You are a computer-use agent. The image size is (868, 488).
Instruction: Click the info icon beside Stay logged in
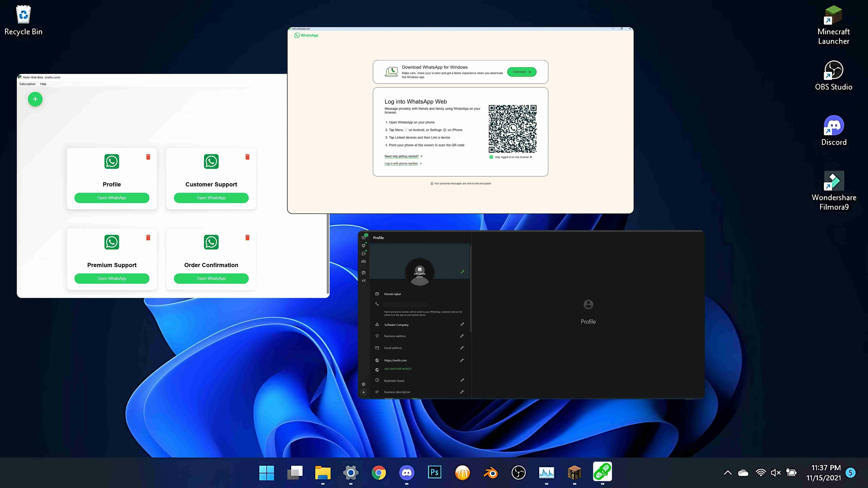[531, 157]
